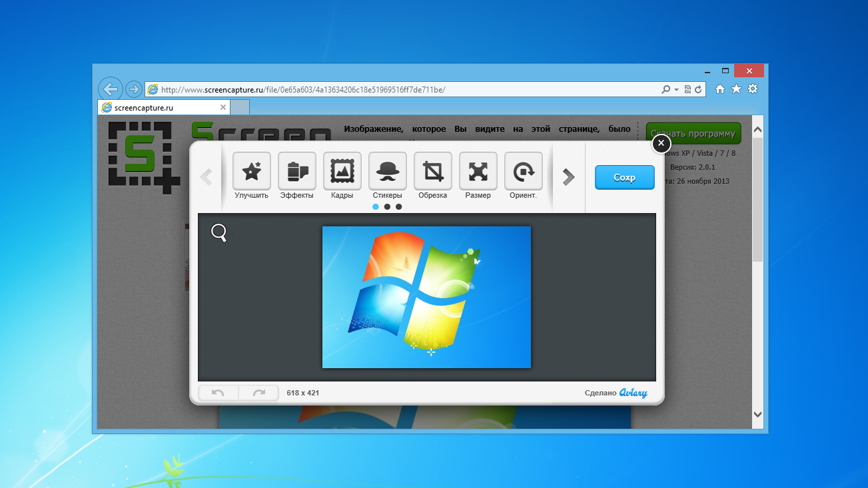868x488 pixels.
Task: Redo the last edit
Action: pos(258,393)
